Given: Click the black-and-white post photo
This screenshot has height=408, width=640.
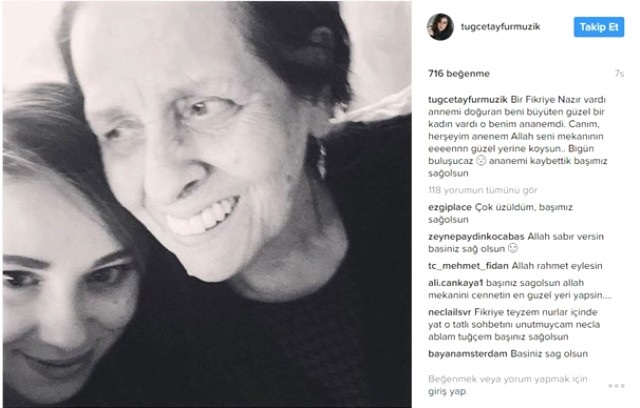Looking at the screenshot, I should point(207,204).
